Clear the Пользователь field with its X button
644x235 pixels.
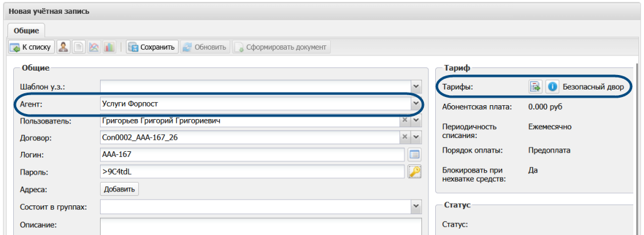pos(404,120)
